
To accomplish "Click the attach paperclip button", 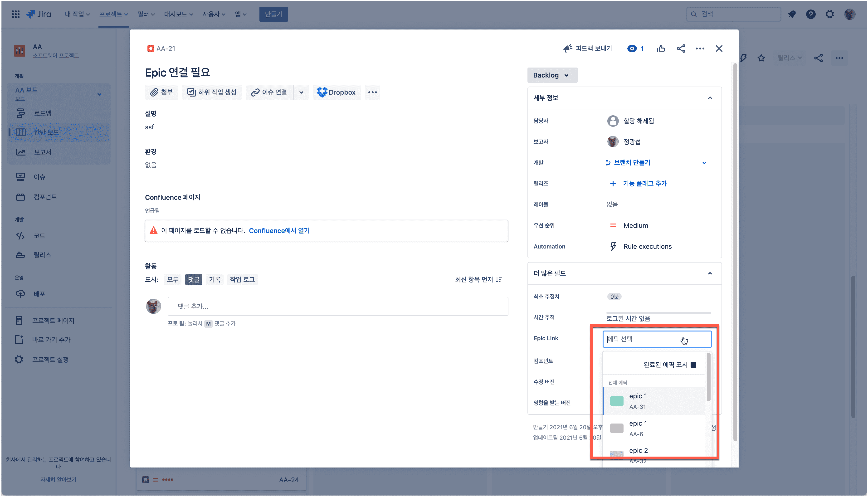I will tap(161, 92).
